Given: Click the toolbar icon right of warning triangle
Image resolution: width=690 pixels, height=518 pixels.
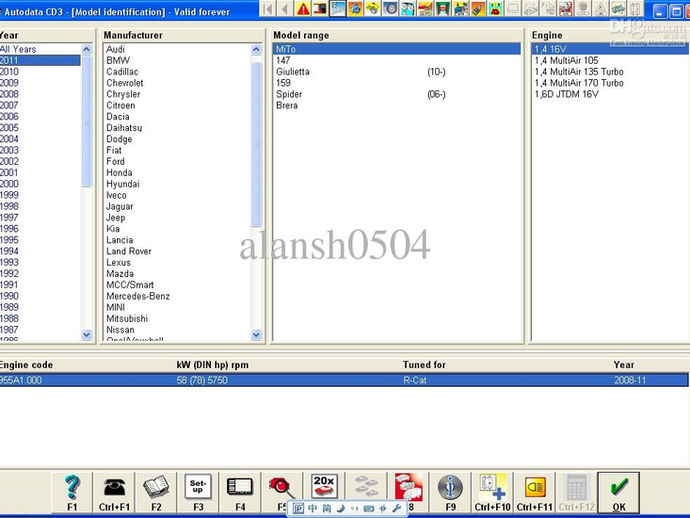Looking at the screenshot, I should [320, 9].
